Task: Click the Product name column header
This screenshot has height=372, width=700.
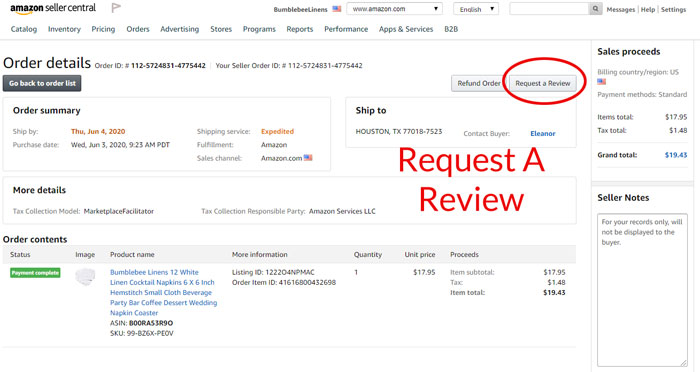Action: coord(132,255)
